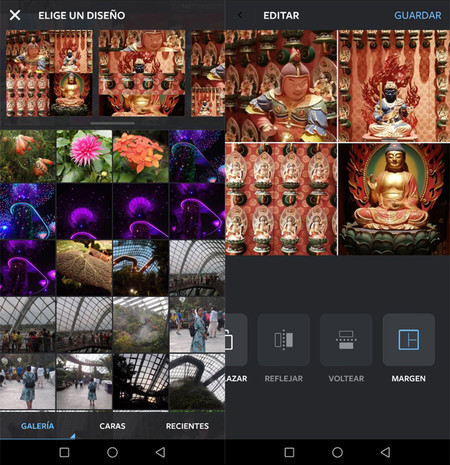The image size is (450, 465).
Task: Tap Android back triangle on left screen
Action: pos(160,452)
